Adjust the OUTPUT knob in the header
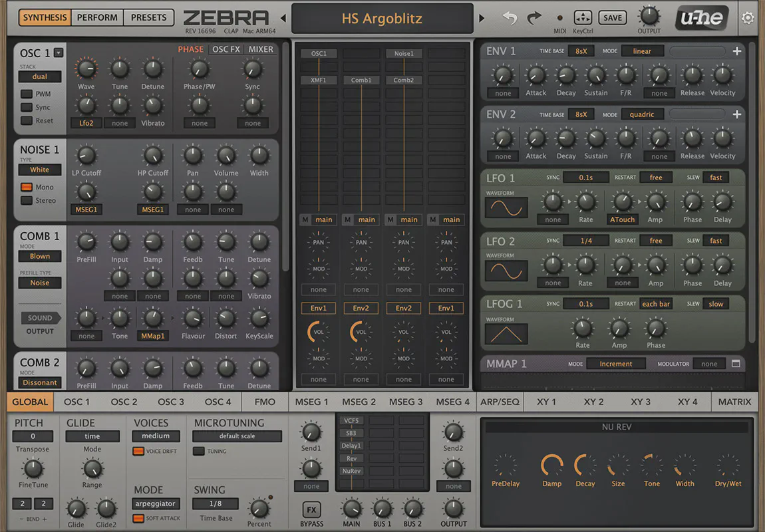The image size is (765, 532). point(649,16)
